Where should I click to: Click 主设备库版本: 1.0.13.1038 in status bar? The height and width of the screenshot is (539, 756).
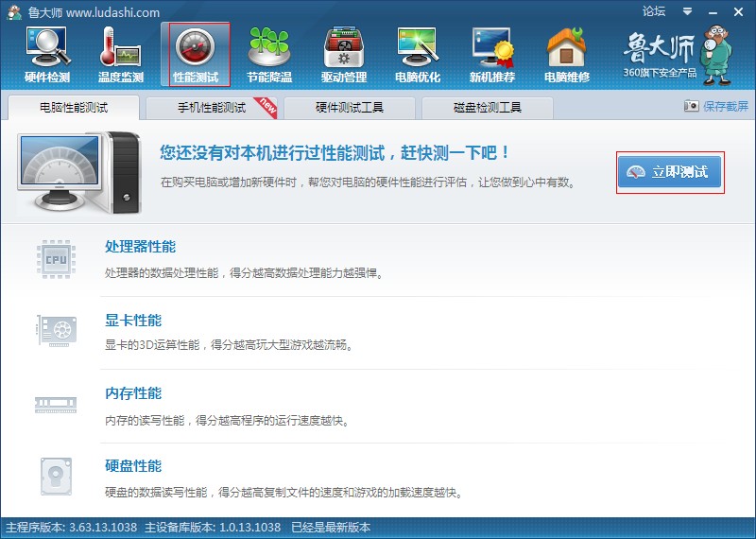[213, 527]
